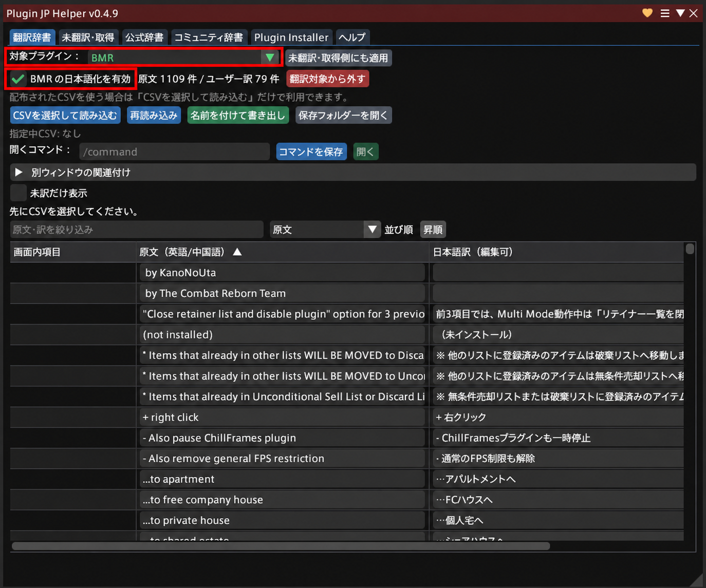Open the 未翻訳・取得 tab
This screenshot has height=588, width=706.
pos(88,37)
